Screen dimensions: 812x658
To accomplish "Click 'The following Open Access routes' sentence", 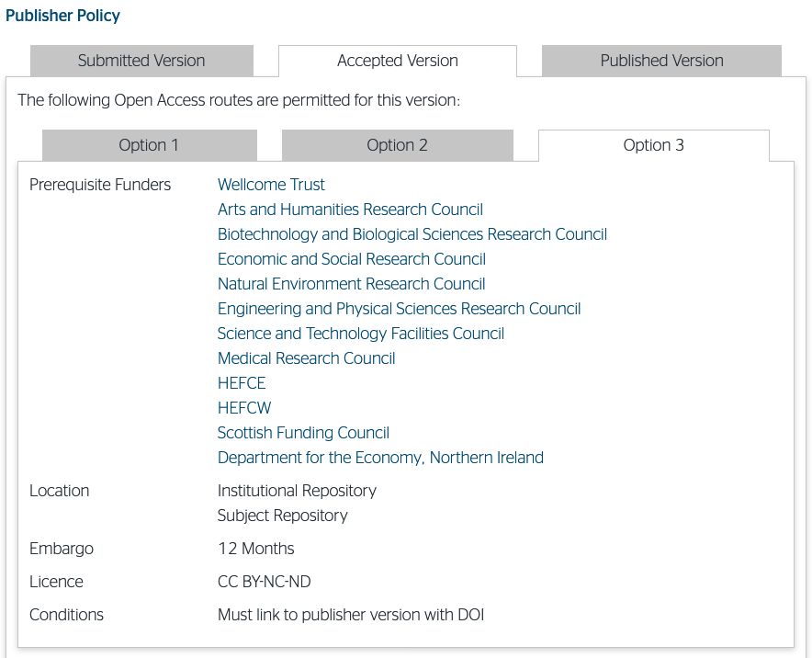I will (x=239, y=100).
